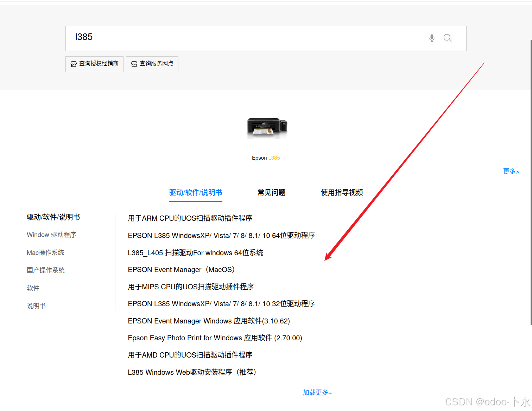Open 查询授权经销商 button
This screenshot has width=532, height=411.
(94, 64)
